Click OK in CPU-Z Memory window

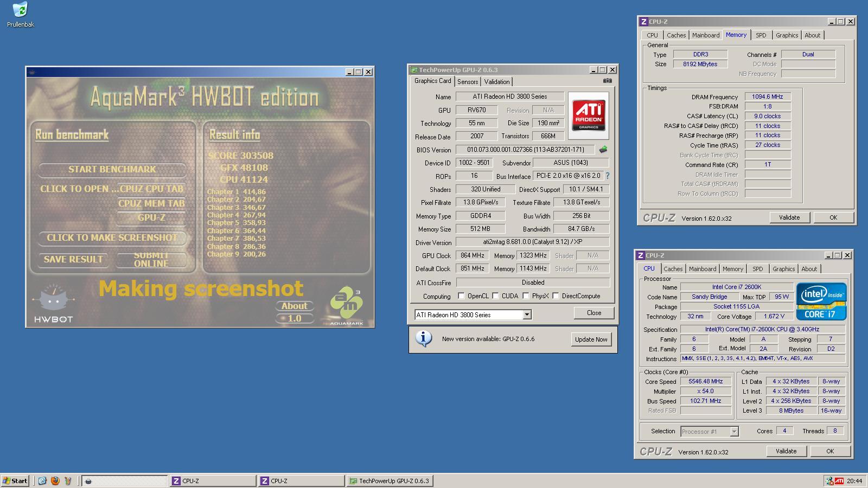(x=833, y=217)
